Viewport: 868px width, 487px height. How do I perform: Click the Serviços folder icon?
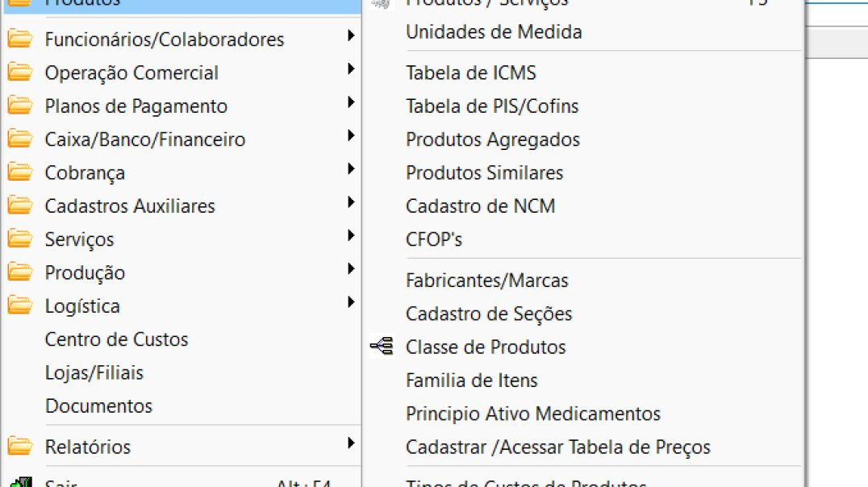point(19,239)
